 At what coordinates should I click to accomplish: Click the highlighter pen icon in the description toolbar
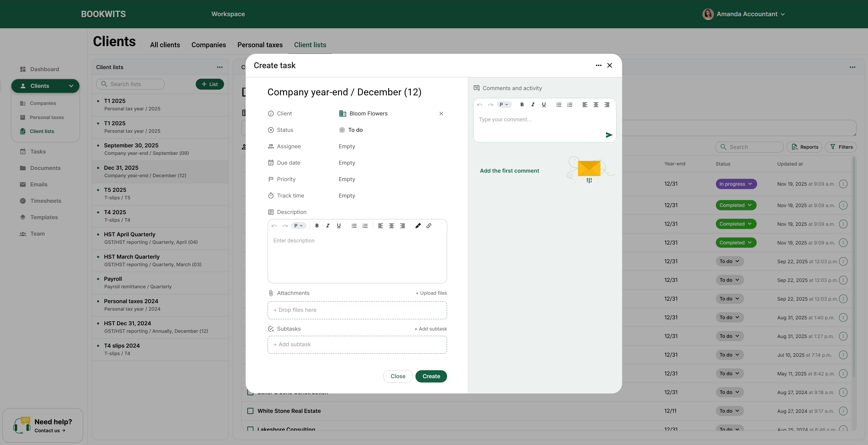point(418,226)
